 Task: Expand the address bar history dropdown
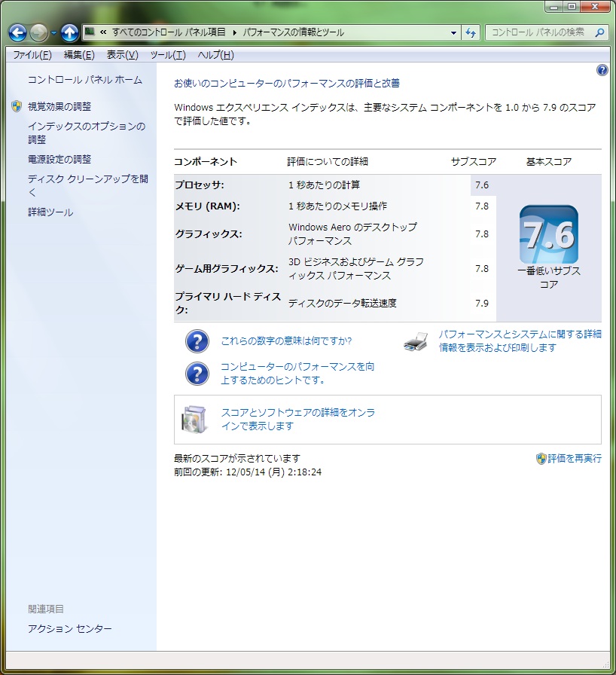point(453,32)
